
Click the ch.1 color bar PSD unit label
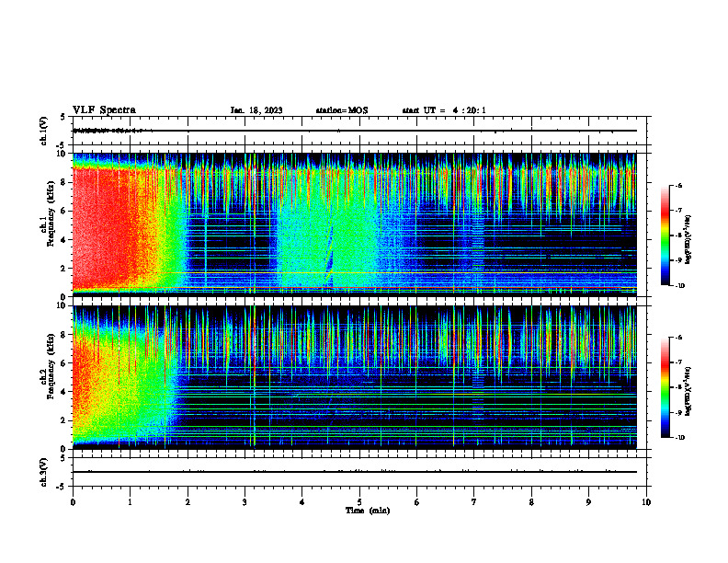click(688, 240)
